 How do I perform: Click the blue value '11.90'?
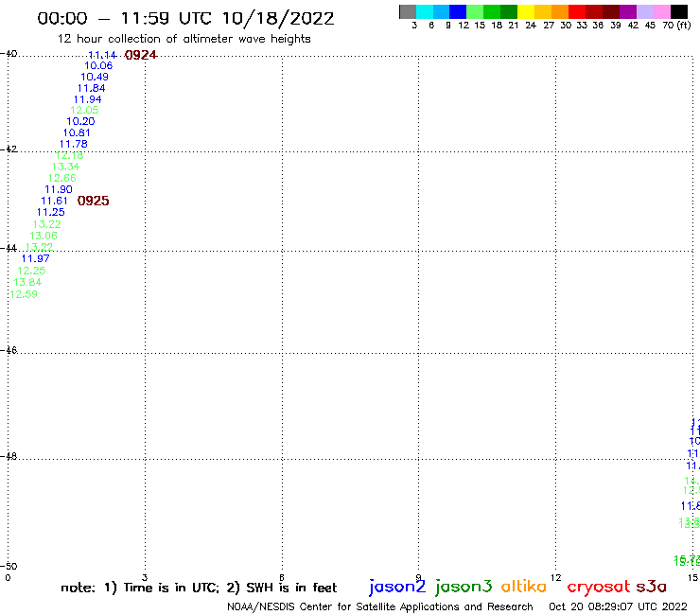point(59,189)
